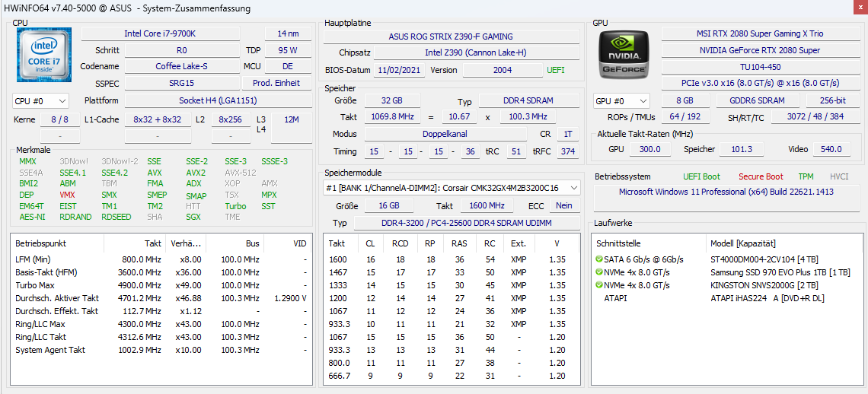
Task: Click the RDSEED feature flag
Action: 116,217
